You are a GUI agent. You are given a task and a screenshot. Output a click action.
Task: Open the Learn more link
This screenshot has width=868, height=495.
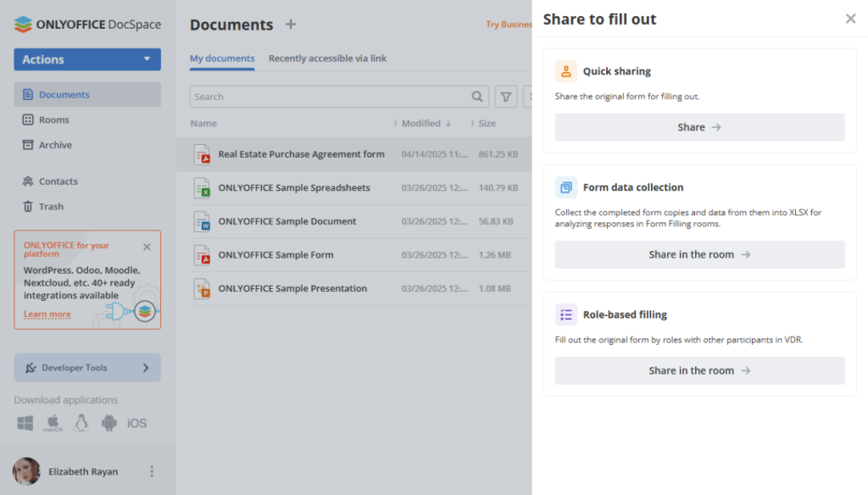[x=47, y=314]
